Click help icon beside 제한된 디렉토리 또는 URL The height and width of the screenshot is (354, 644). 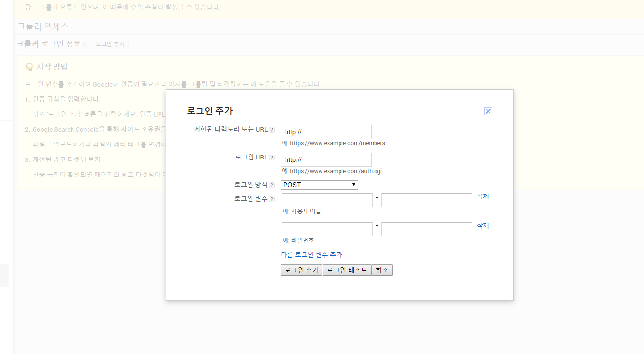click(x=272, y=130)
